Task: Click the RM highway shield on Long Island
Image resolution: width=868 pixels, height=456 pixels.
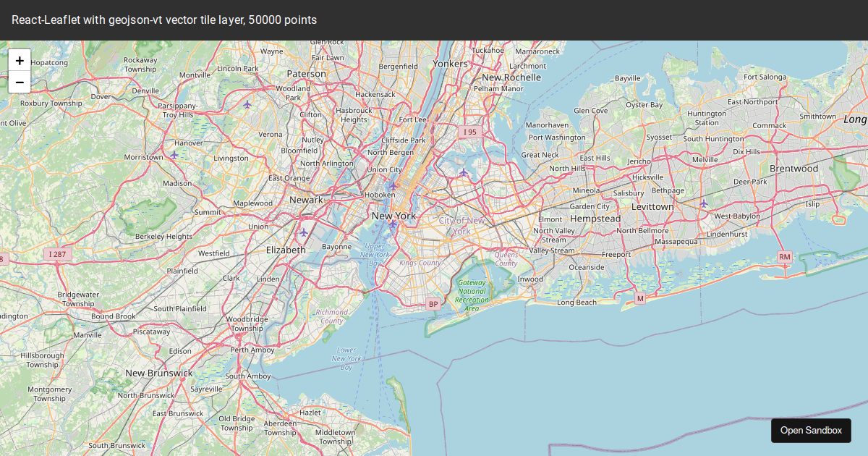Action: pos(785,257)
